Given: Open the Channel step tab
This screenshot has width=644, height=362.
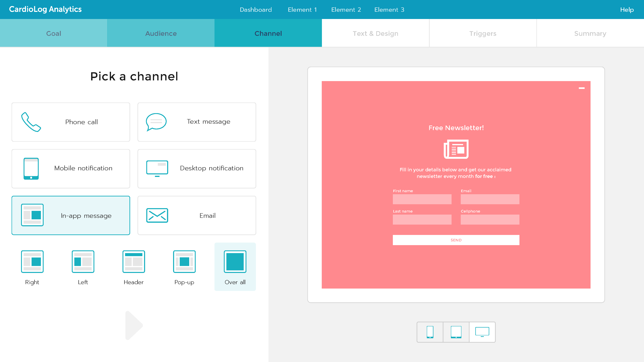Looking at the screenshot, I should click(x=268, y=33).
